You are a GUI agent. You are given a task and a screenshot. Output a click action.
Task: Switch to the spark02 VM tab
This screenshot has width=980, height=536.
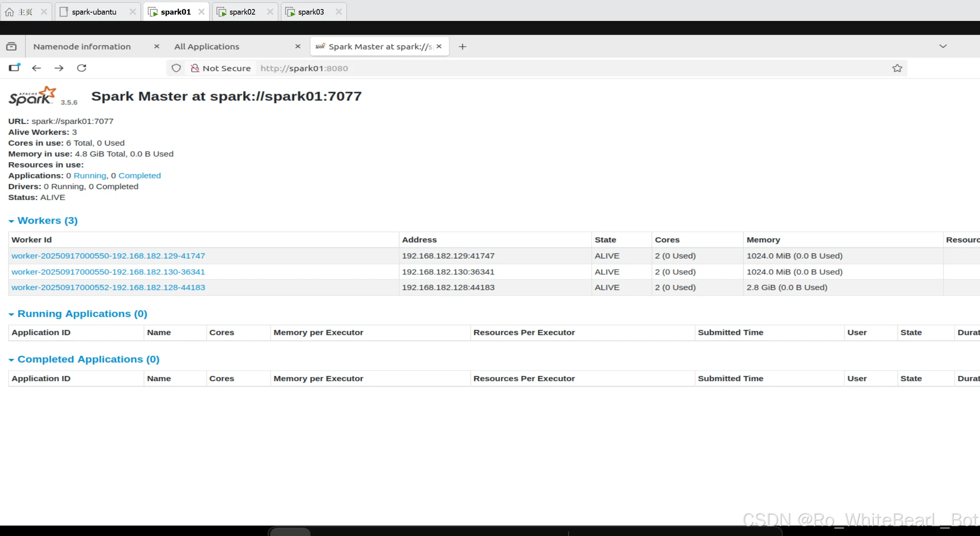[x=242, y=12]
